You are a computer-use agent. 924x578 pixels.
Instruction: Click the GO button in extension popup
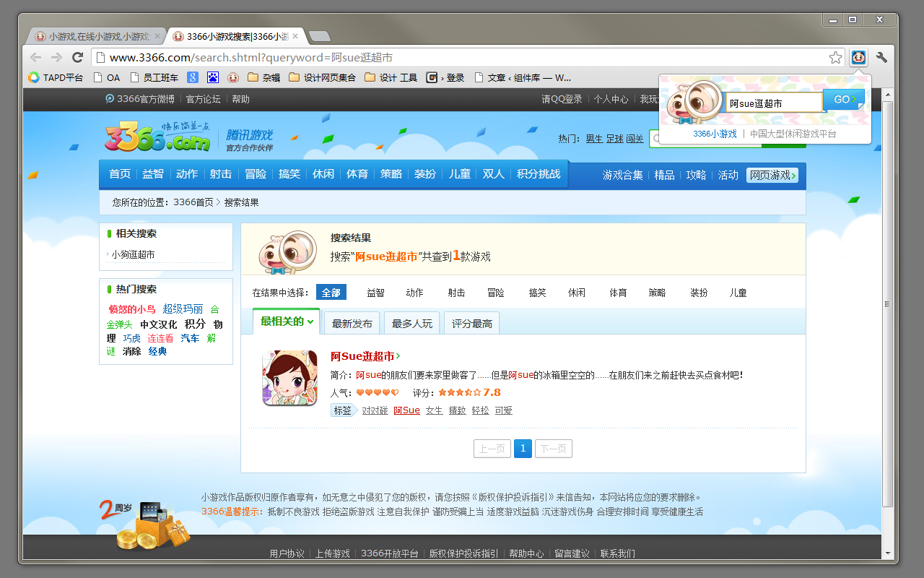pos(843,100)
